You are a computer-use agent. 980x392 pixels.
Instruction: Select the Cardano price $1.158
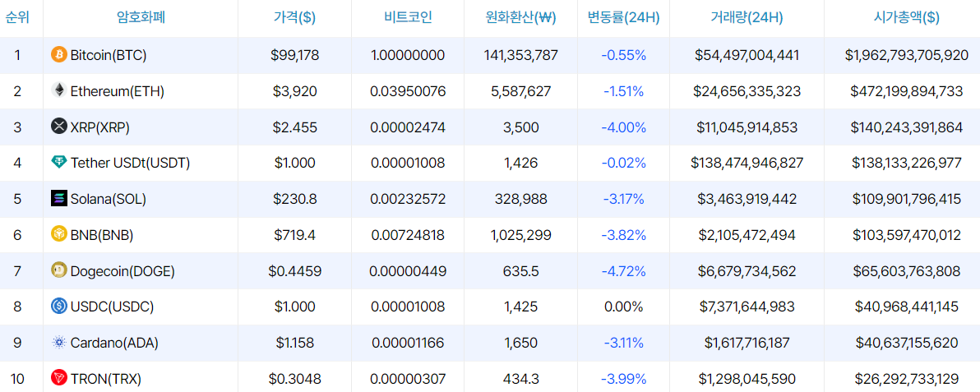point(295,344)
